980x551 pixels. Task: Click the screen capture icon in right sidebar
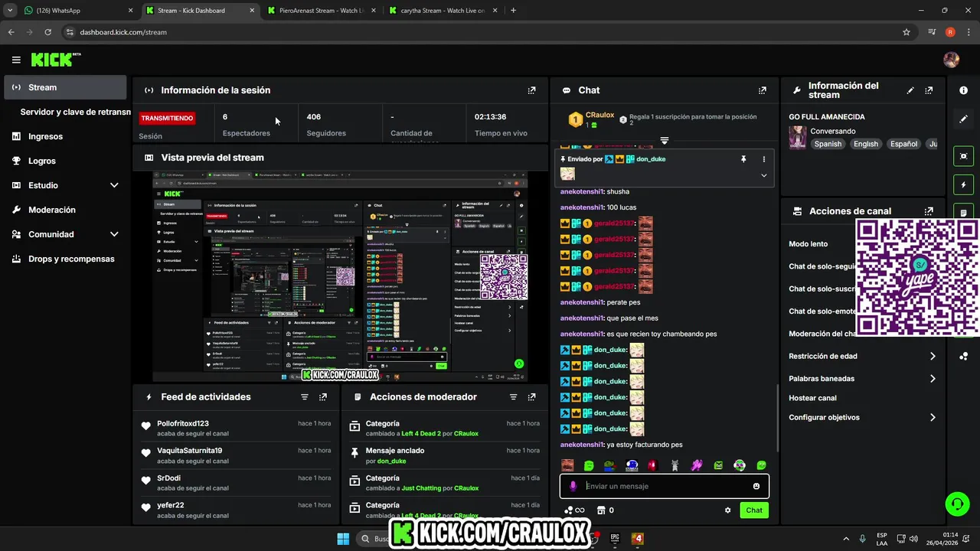pyautogui.click(x=963, y=156)
